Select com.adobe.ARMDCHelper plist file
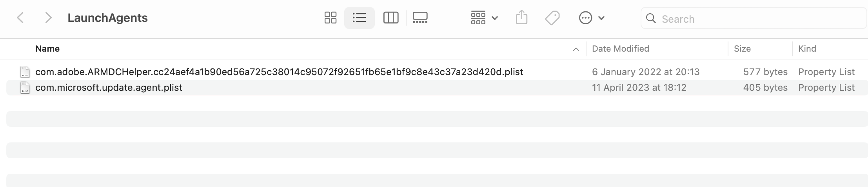The image size is (868, 187). pyautogui.click(x=279, y=72)
